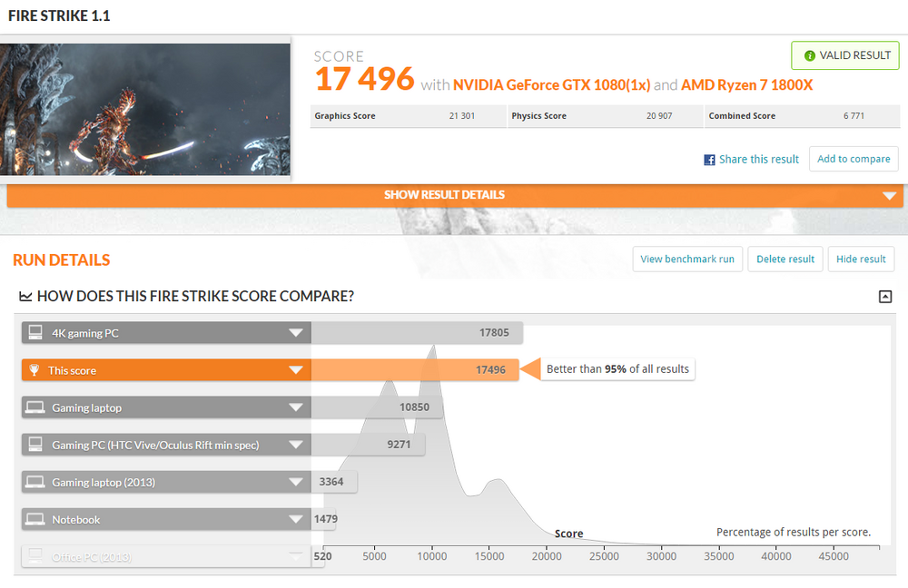Click the Physics Score value 20 907
908x588 pixels.
point(659,116)
